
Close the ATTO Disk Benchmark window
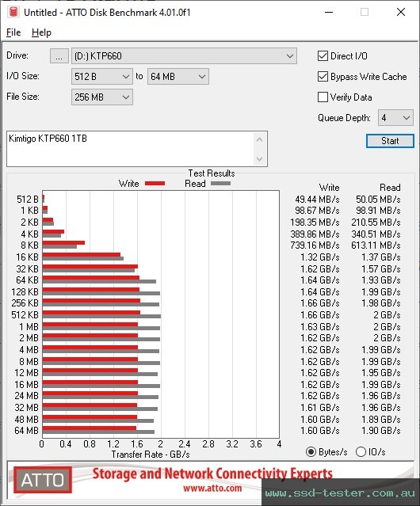pyautogui.click(x=401, y=12)
